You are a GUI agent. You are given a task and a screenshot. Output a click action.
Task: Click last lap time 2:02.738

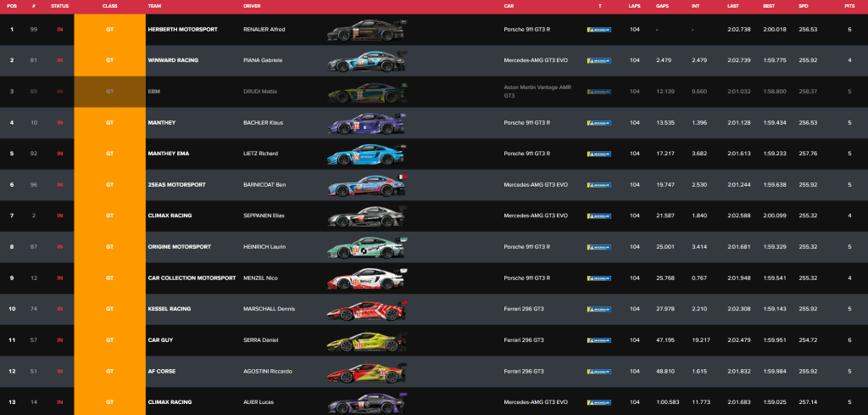739,30
